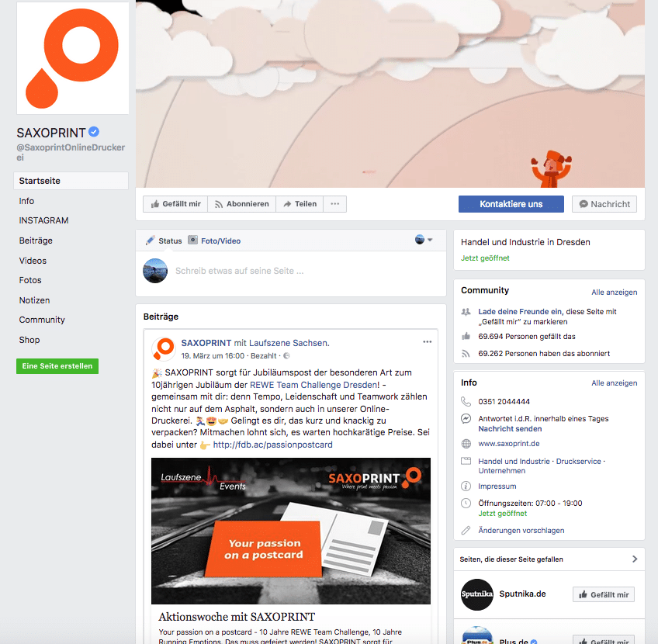658x644 pixels.
Task: Click the SAXOPRINT orange logo profile picture
Action: pyautogui.click(x=73, y=58)
